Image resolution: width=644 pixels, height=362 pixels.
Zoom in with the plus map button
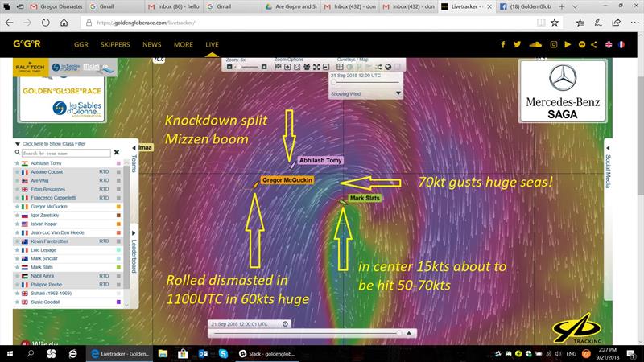click(264, 67)
